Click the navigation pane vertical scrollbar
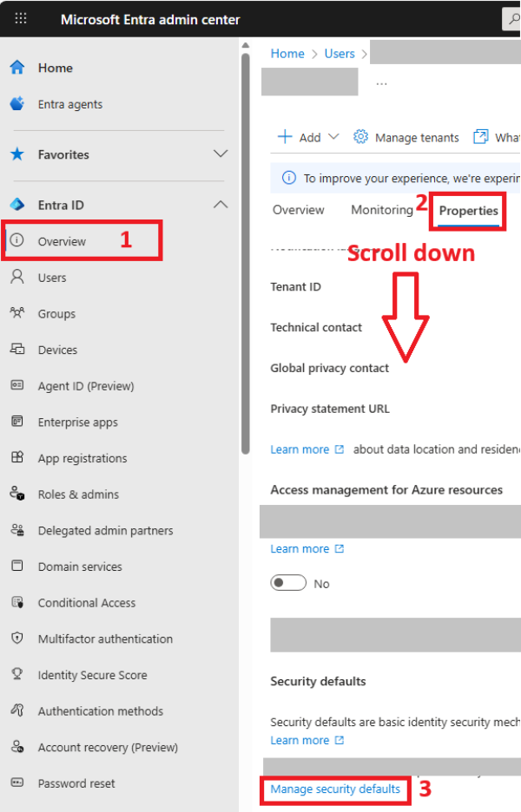 [246, 253]
